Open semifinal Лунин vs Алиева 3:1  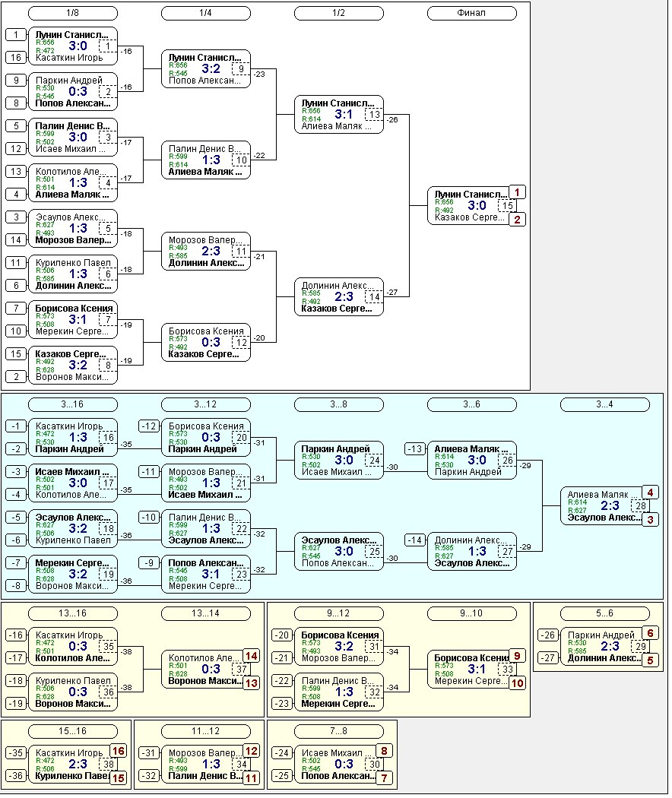(338, 115)
